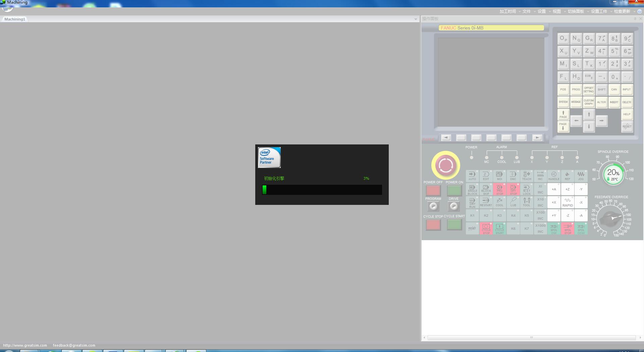Click the -X axis jog key
Screen dimensions: 644x352
coord(581,202)
